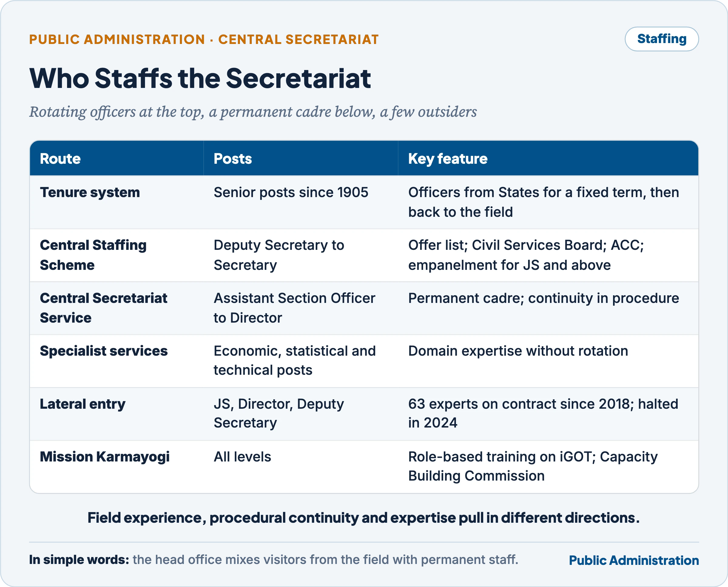Click the Staffing tag pill
This screenshot has width=728, height=587.
tap(661, 39)
